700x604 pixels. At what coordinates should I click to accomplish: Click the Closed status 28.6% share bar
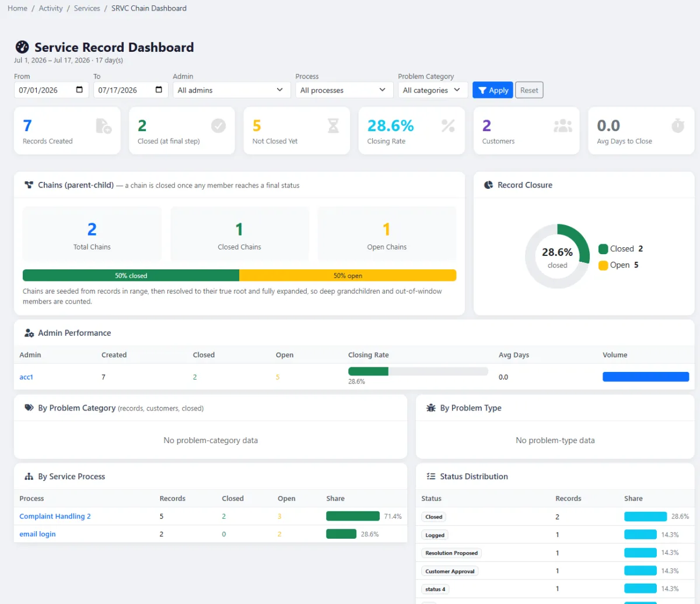646,517
